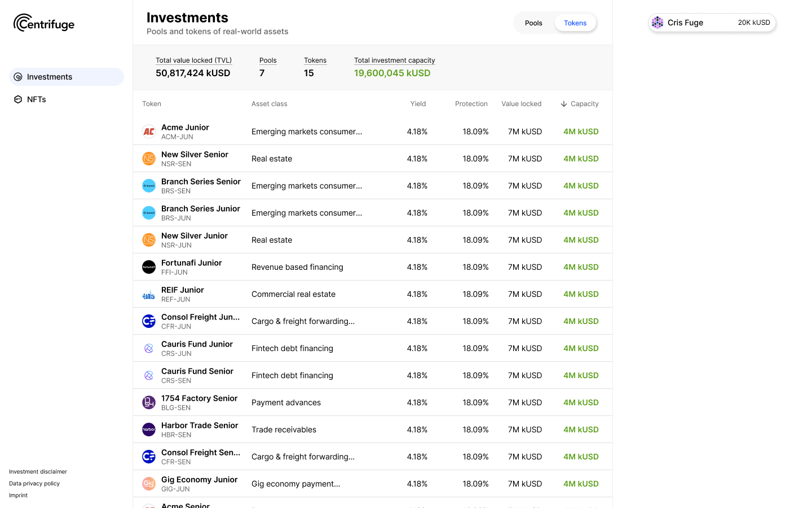Open the Investment disclaimer link

click(38, 472)
